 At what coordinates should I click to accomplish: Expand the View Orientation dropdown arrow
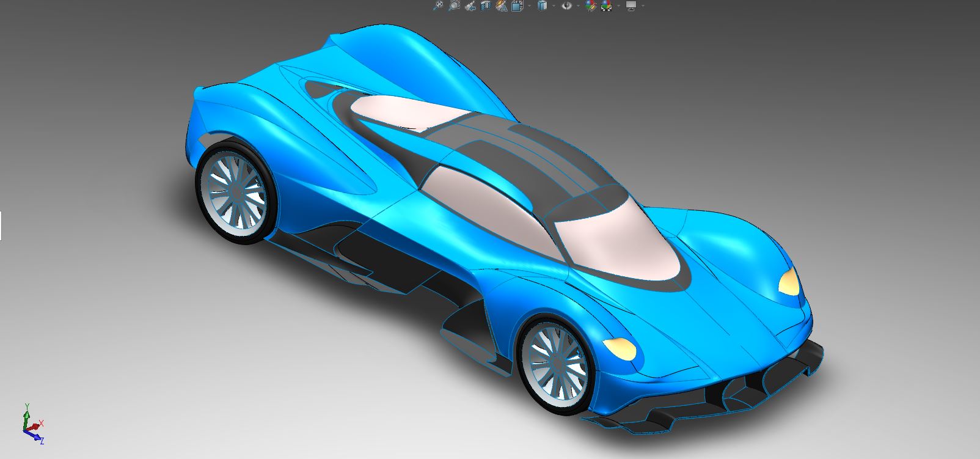[x=529, y=6]
